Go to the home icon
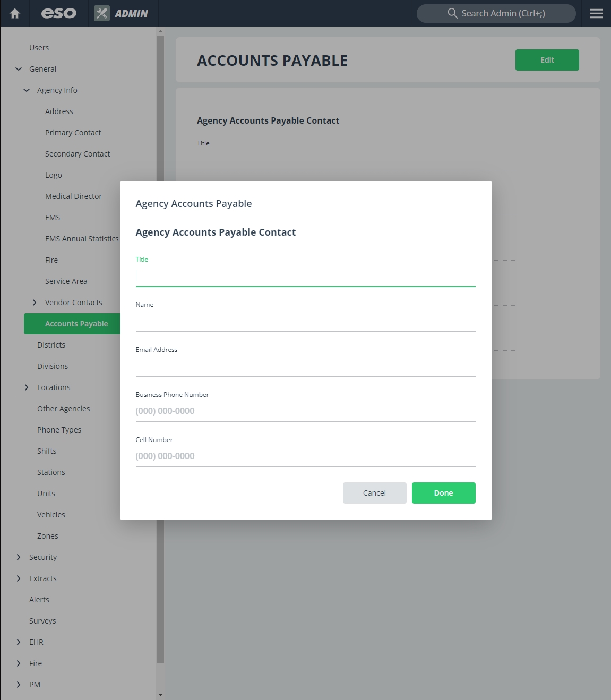 point(15,13)
